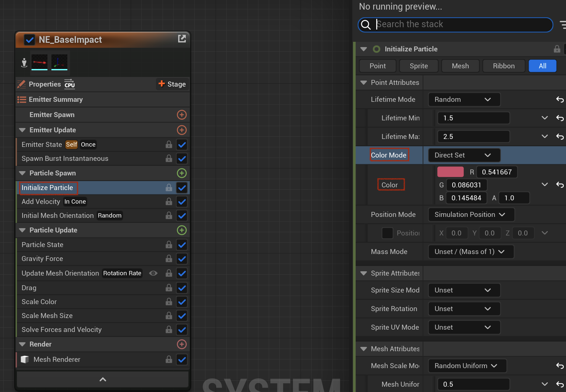Open Mass Mode dropdown

pyautogui.click(x=471, y=252)
